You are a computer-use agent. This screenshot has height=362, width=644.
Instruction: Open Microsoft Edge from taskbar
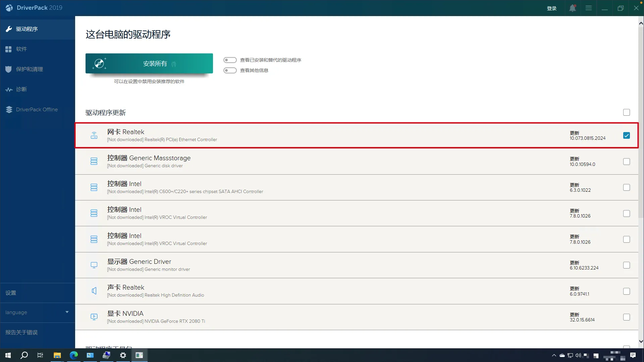click(x=74, y=355)
